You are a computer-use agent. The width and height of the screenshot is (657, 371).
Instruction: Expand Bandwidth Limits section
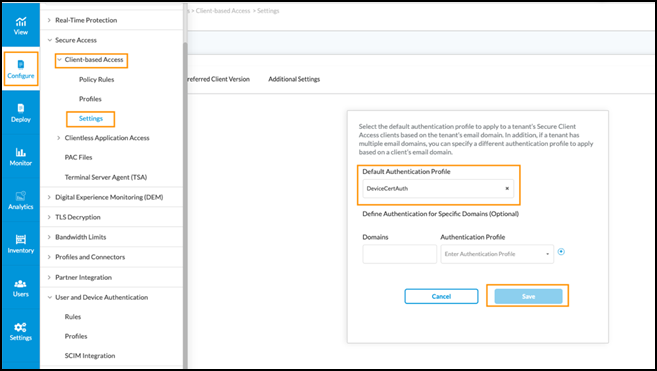(49, 237)
